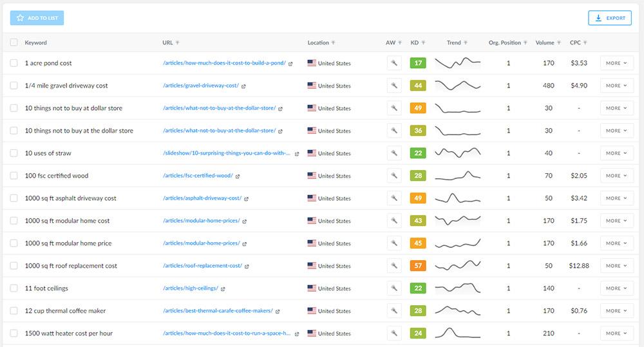Open AW wrench icon for 10 uses of straw
The width and height of the screenshot is (644, 347).
tap(394, 153)
